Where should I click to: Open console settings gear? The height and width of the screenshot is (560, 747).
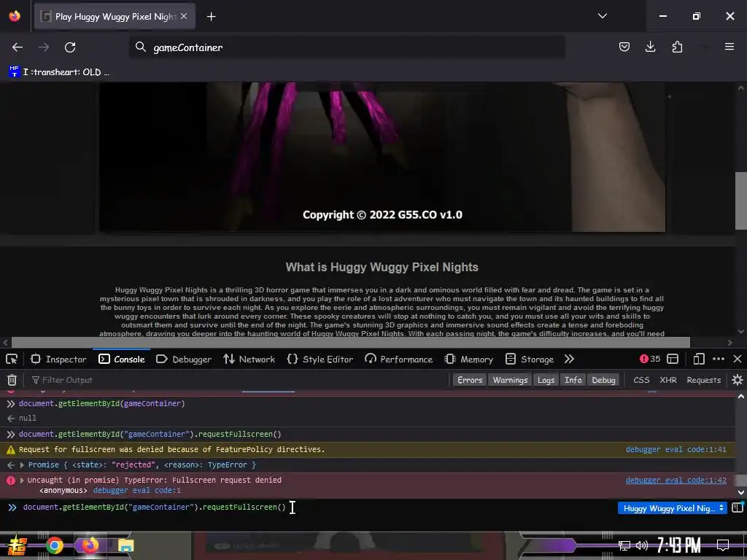tap(737, 380)
